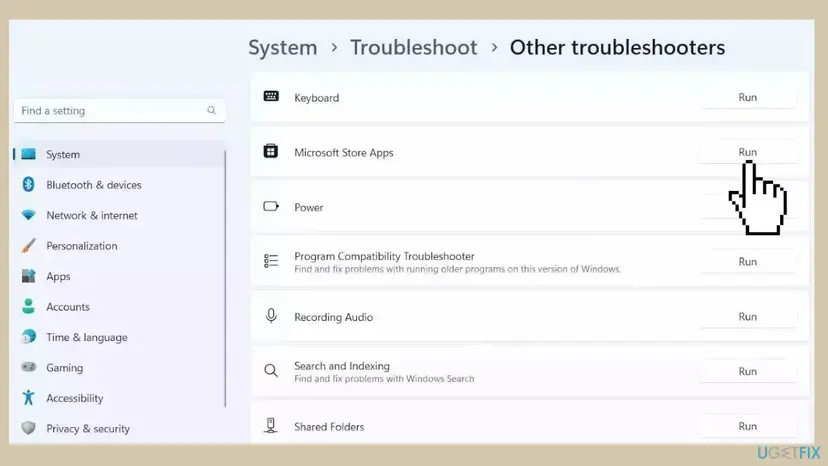Run the Recording Audio troubleshooter
828x466 pixels.
748,316
